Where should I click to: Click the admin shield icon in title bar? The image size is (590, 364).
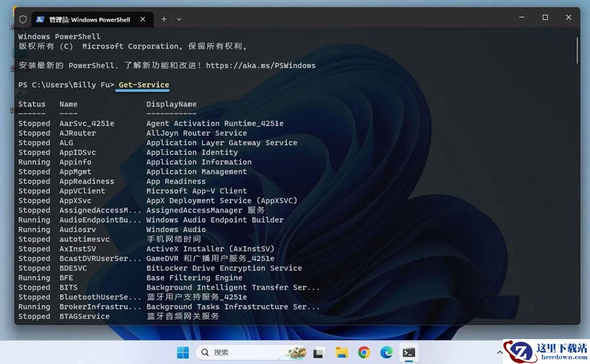click(23, 19)
